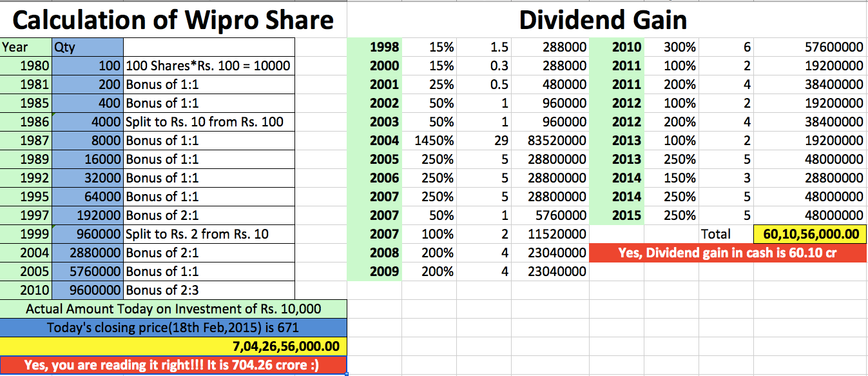Click the dividend amount 11520000
Viewport: 868px width, 376px height.
pos(550,234)
